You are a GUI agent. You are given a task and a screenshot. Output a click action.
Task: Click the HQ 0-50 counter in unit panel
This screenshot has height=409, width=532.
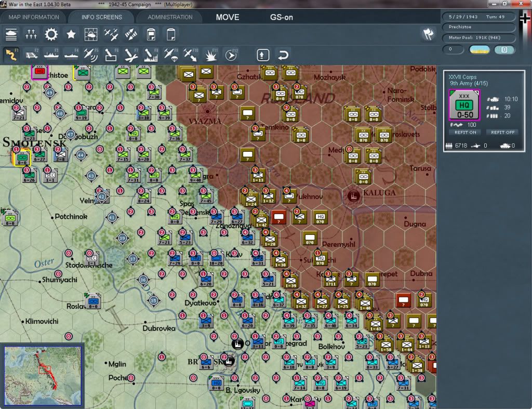click(x=464, y=105)
